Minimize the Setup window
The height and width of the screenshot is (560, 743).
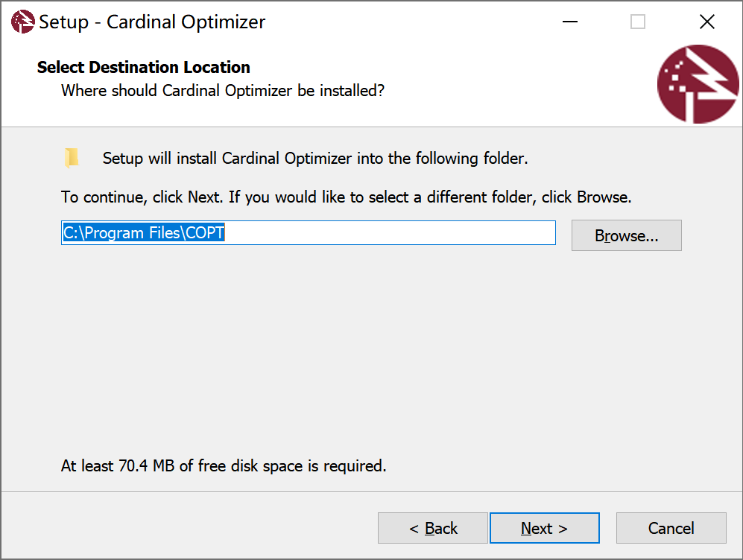569,22
